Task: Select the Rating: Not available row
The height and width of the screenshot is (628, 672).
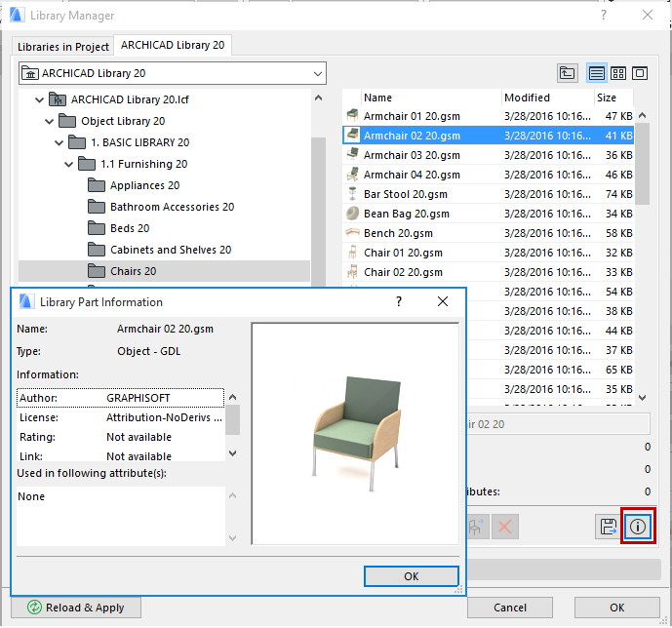Action: [120, 437]
